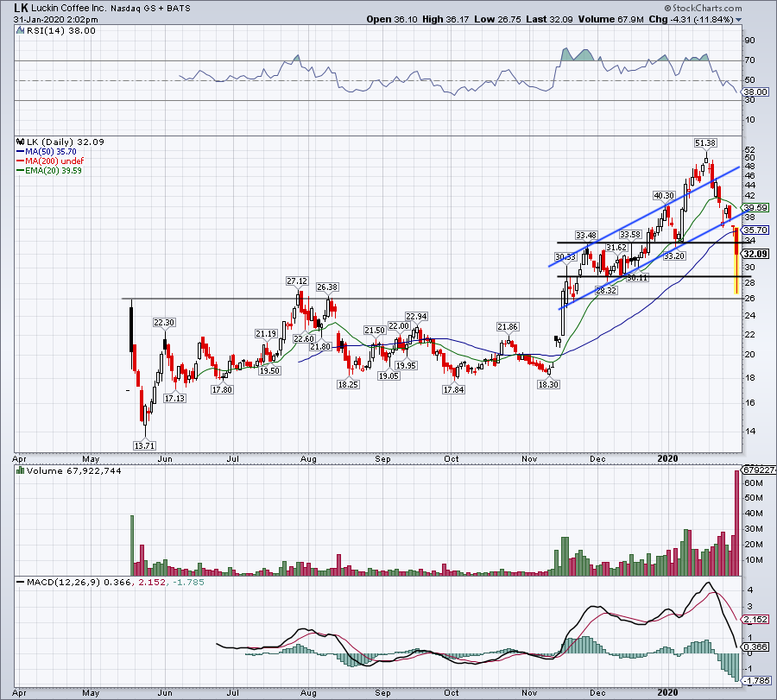Click the 33.48 price label
Viewport: 777px width, 700px height.
pos(586,235)
